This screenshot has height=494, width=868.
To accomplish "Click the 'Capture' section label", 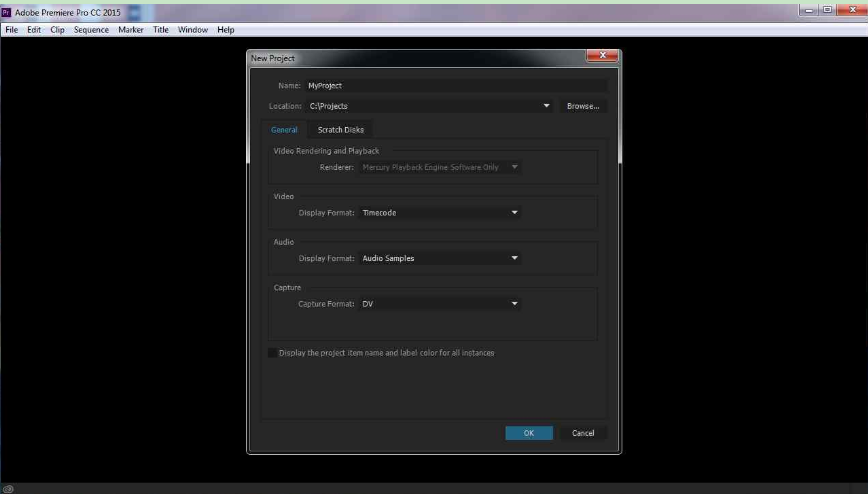I will (287, 287).
